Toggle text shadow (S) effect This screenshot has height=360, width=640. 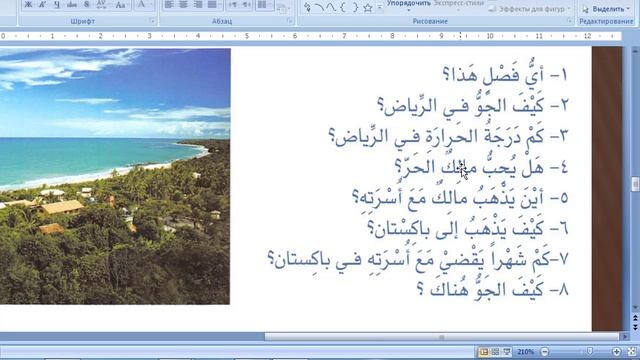[87, 4]
